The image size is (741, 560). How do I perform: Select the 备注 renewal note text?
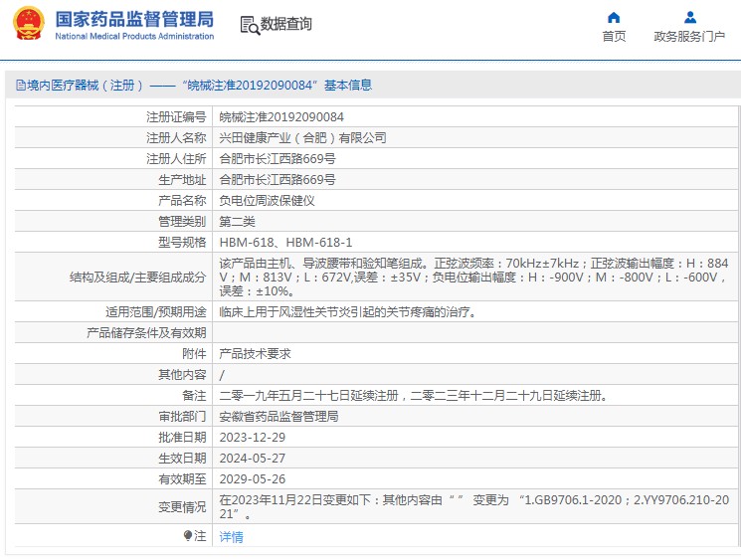(x=414, y=395)
